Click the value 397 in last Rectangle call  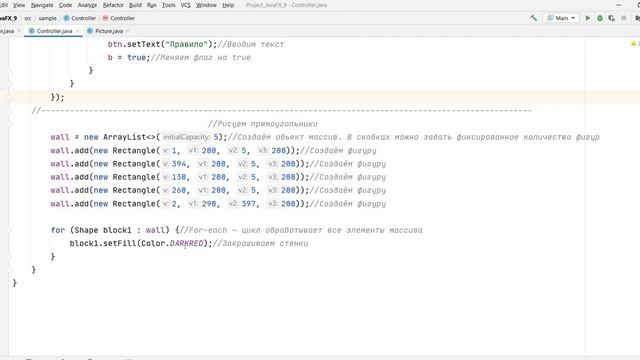249,204
